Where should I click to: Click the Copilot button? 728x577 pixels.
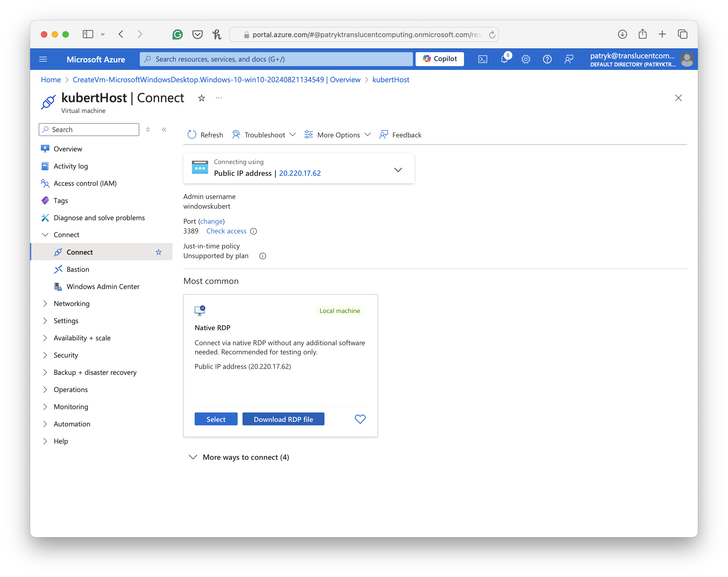click(x=439, y=59)
